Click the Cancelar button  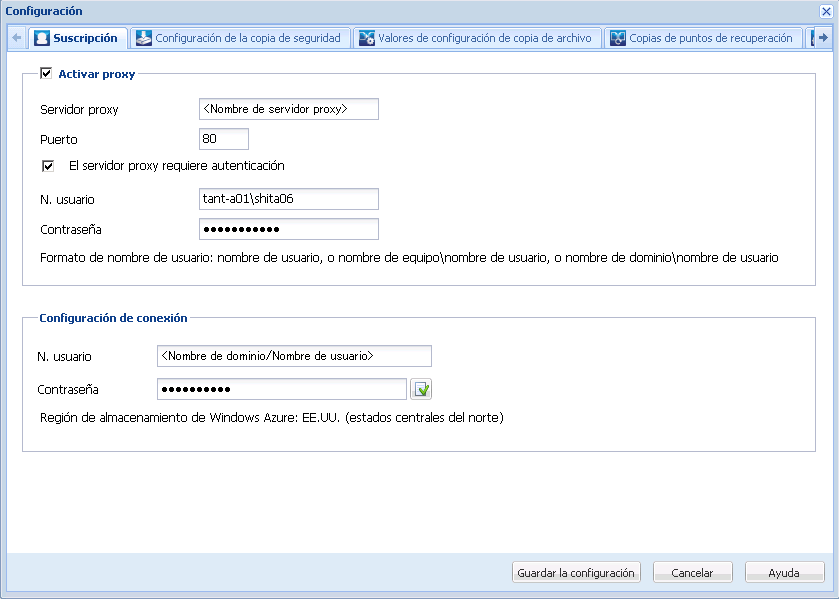pyautogui.click(x=692, y=572)
